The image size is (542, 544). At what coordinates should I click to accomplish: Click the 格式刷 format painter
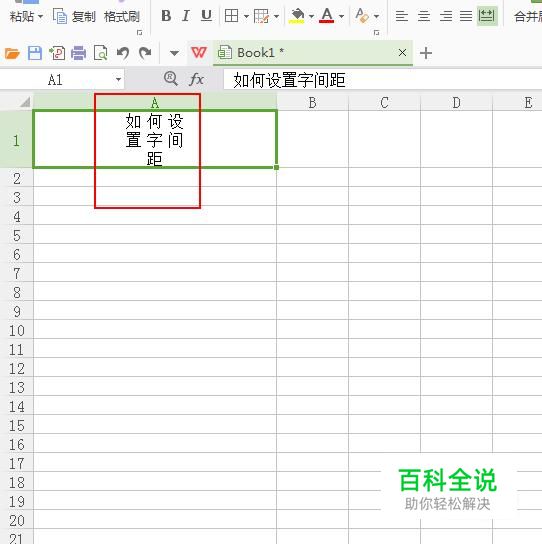122,16
